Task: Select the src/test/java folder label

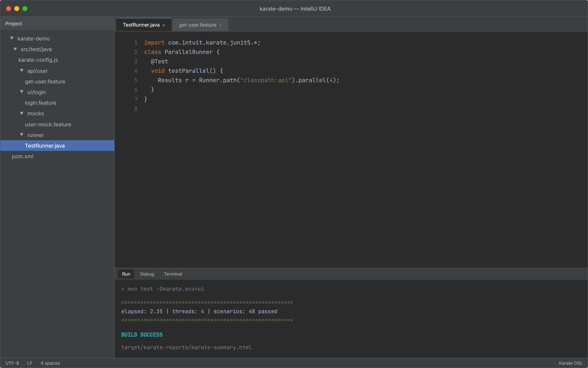Action: (x=36, y=49)
